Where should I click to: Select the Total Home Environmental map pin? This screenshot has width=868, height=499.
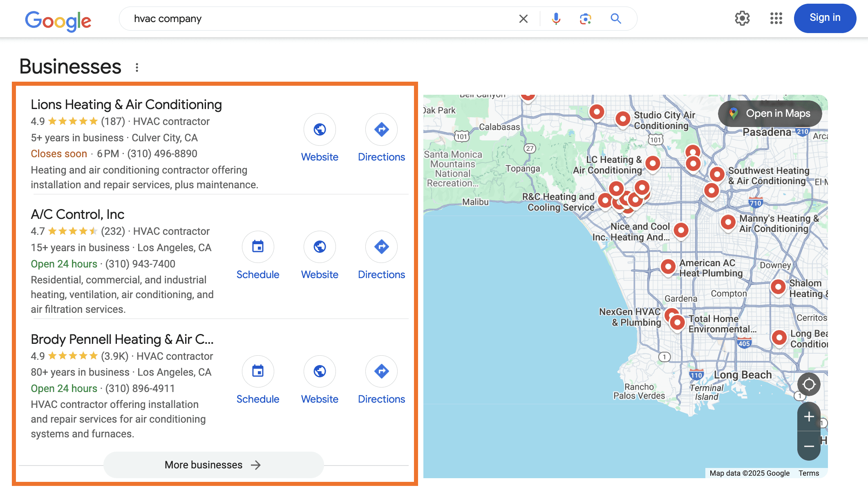tap(677, 323)
